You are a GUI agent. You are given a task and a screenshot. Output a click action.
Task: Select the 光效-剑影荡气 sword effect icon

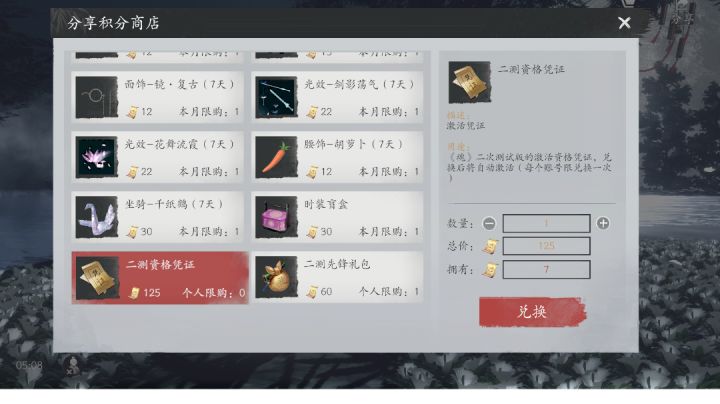(x=276, y=97)
